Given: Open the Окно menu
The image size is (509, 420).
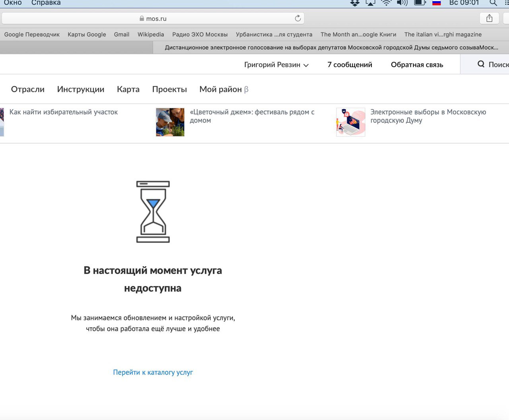Looking at the screenshot, I should pyautogui.click(x=13, y=3).
